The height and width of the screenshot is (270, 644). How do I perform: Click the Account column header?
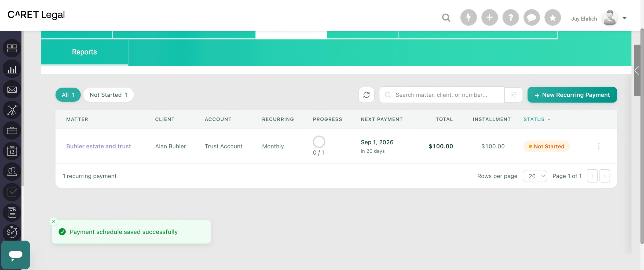(x=218, y=119)
